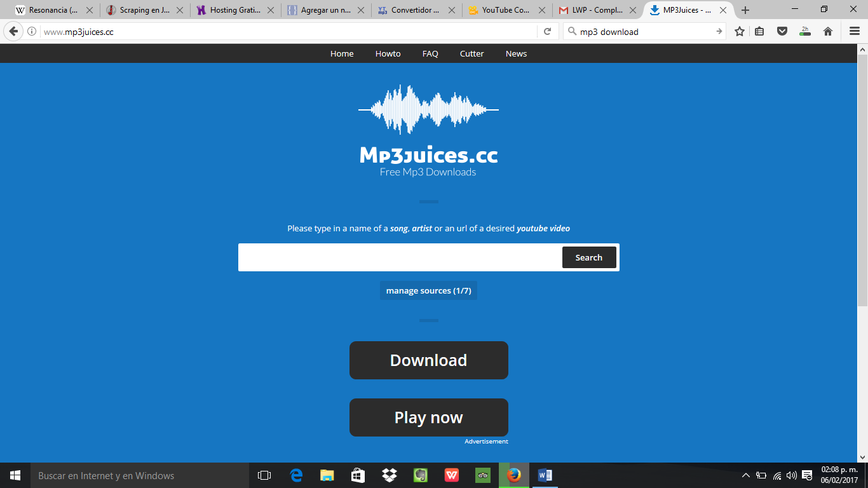Click the browser back arrow button
868x488 pixels.
[14, 31]
